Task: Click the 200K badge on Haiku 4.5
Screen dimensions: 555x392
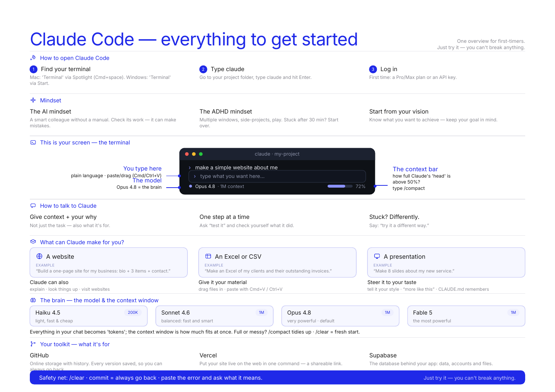Action: pos(133,313)
